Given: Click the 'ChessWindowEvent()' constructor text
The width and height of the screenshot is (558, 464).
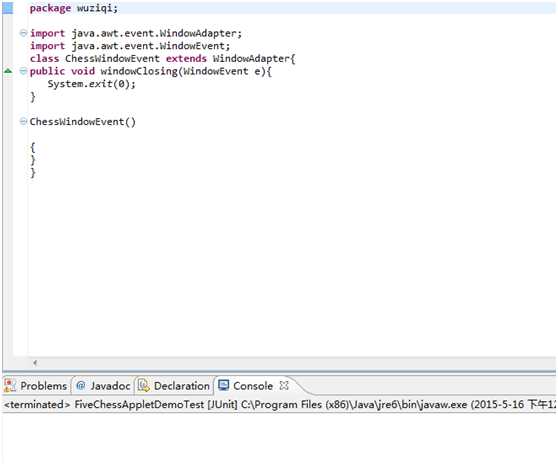Looking at the screenshot, I should click(x=83, y=122).
